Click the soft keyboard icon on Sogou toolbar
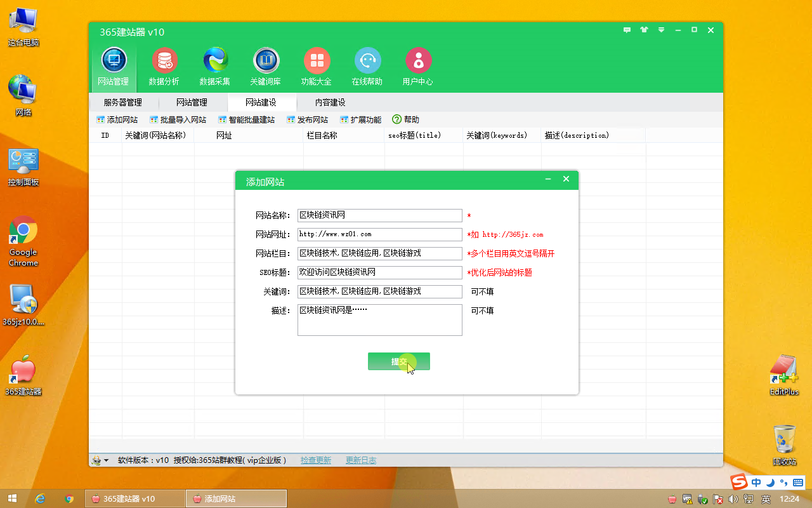812x508 pixels. click(798, 483)
